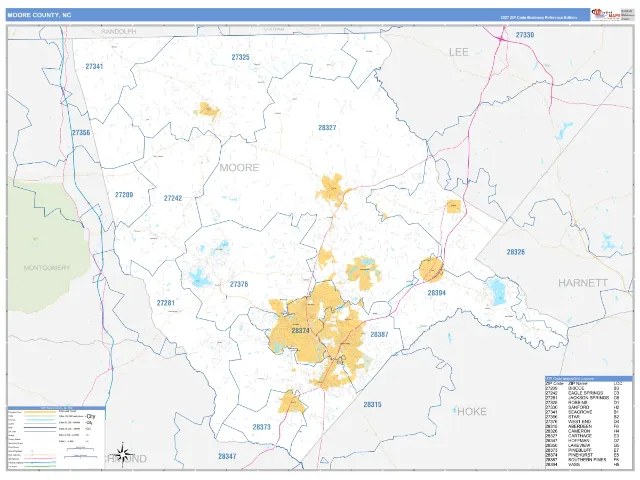This screenshot has height=480, width=640.
Task: Click the orange swatch in map legend
Action: [x=40, y=412]
